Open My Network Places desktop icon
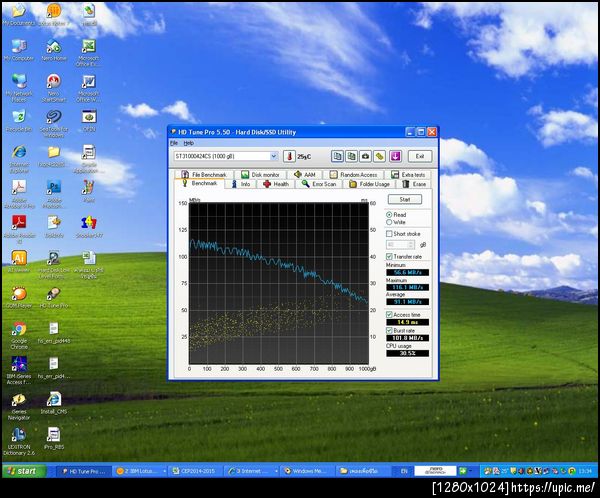The width and height of the screenshot is (600, 498). pyautogui.click(x=19, y=88)
